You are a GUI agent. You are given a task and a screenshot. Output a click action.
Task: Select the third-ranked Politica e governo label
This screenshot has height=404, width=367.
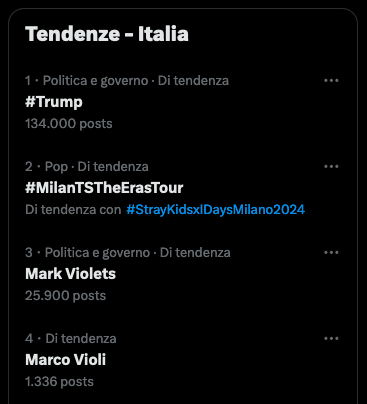pyautogui.click(x=97, y=253)
